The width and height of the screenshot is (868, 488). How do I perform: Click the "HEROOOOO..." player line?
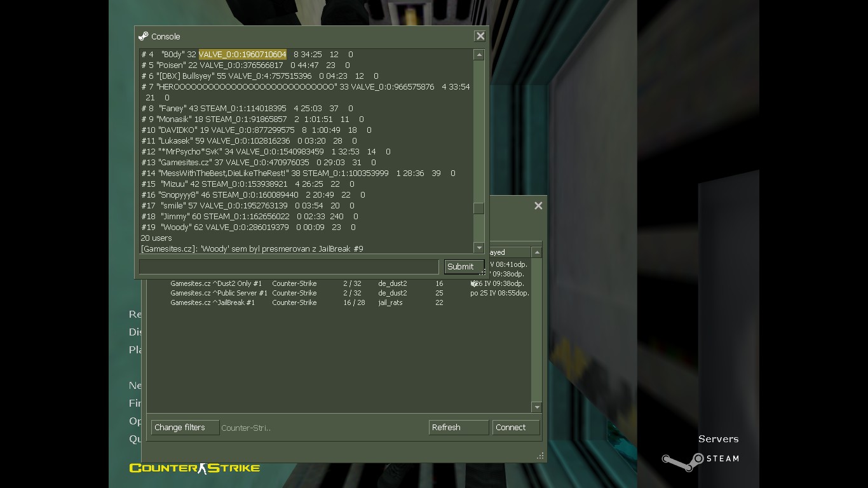306,92
